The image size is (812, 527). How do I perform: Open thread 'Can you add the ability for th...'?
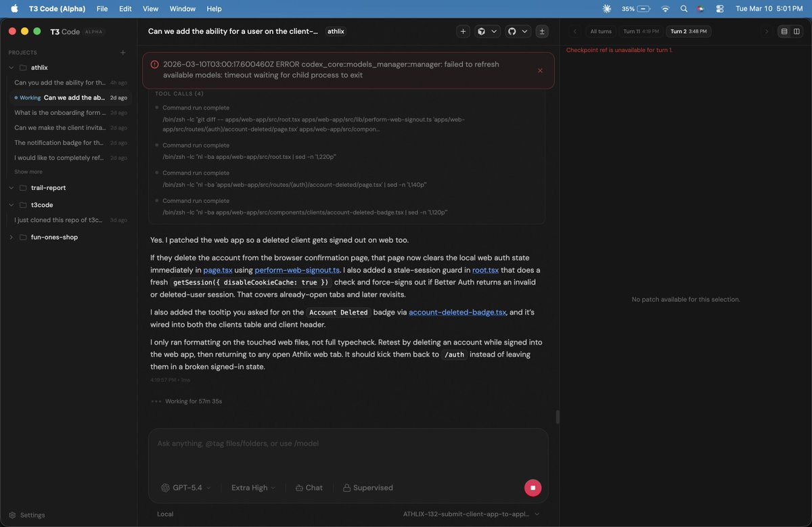(70, 83)
